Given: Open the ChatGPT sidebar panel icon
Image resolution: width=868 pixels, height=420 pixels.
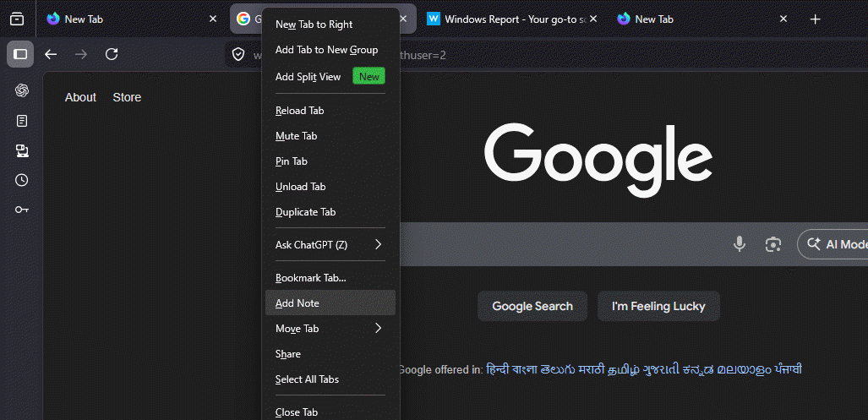Looking at the screenshot, I should click(x=22, y=90).
